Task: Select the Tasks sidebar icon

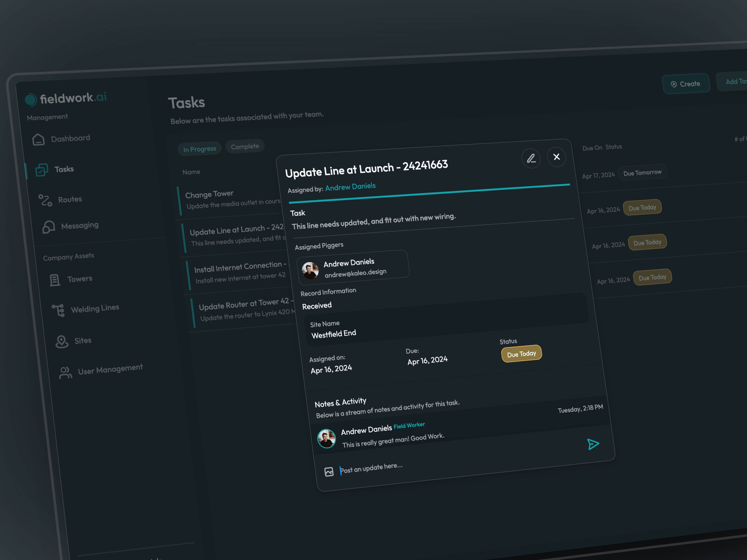Action: (x=42, y=170)
